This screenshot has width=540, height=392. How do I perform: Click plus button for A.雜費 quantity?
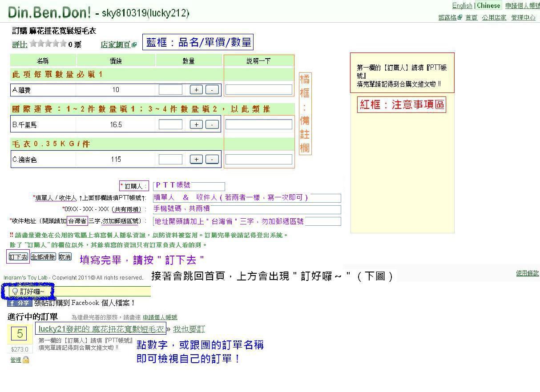click(x=196, y=90)
